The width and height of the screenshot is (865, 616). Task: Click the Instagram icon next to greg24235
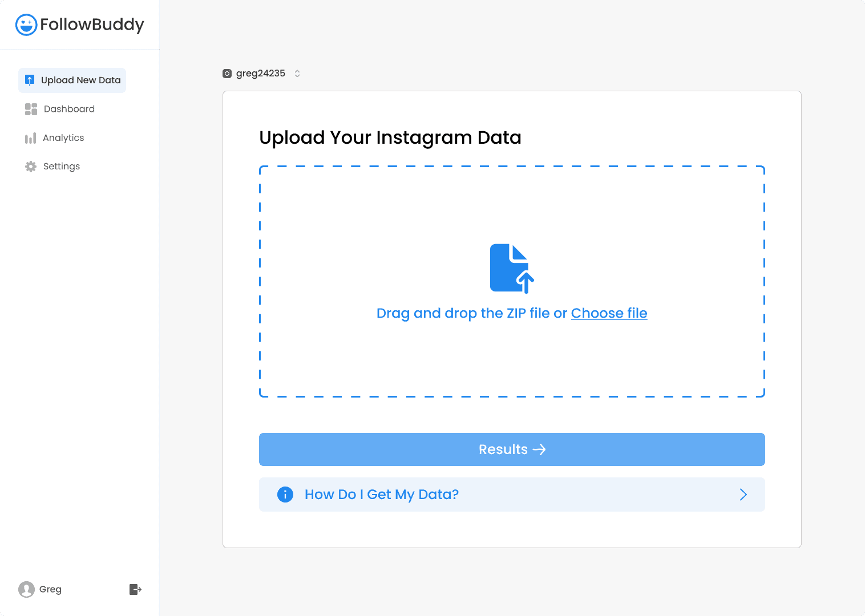point(227,74)
